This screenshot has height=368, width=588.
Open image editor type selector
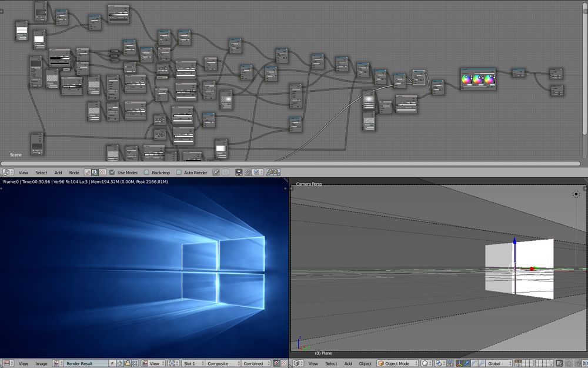[x=8, y=363]
